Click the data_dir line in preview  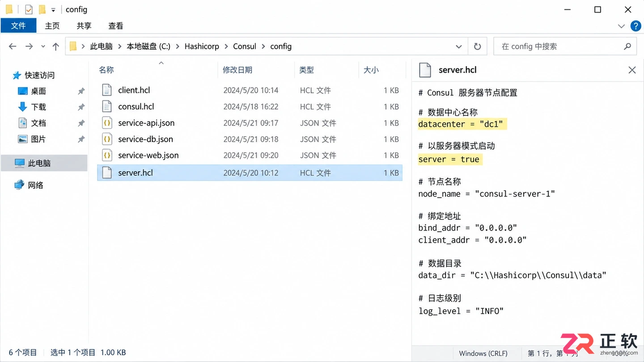tap(512, 275)
